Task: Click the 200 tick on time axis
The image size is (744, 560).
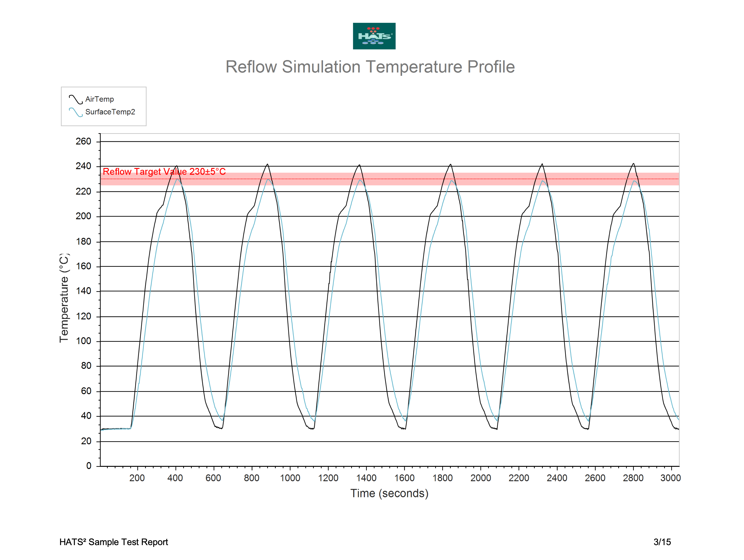Action: [x=137, y=478]
